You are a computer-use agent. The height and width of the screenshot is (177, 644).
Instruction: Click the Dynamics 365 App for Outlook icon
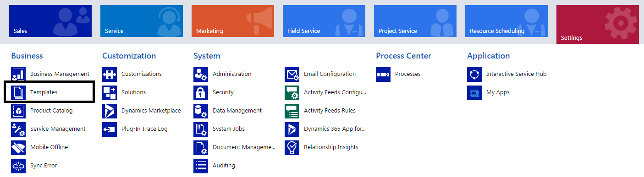[x=292, y=129]
